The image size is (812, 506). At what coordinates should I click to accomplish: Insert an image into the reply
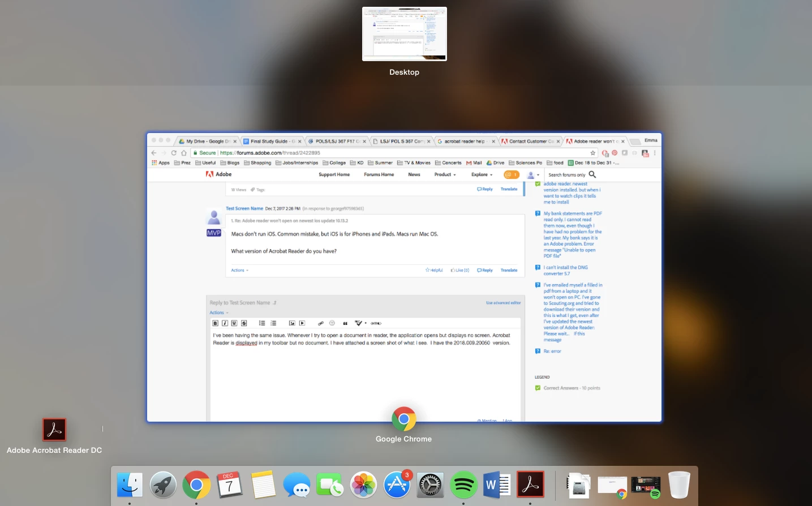292,323
